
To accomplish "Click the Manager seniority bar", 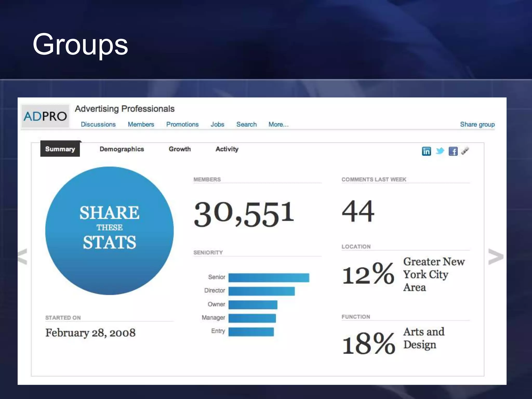I will [x=252, y=318].
